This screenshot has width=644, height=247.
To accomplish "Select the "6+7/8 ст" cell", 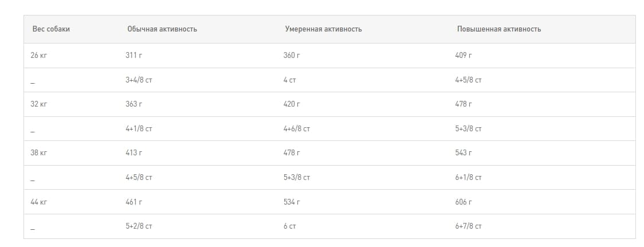I will click(468, 226).
